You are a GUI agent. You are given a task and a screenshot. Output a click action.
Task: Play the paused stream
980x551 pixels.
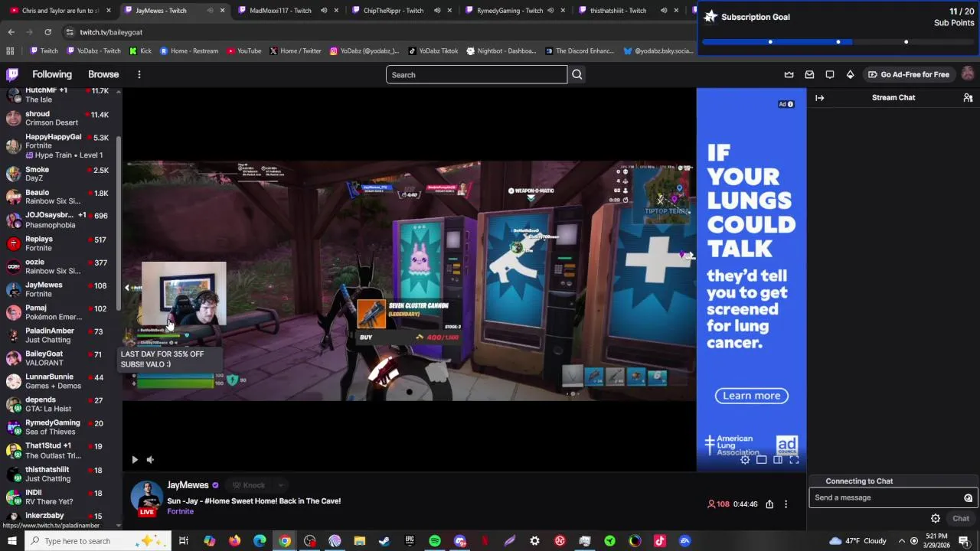(135, 460)
